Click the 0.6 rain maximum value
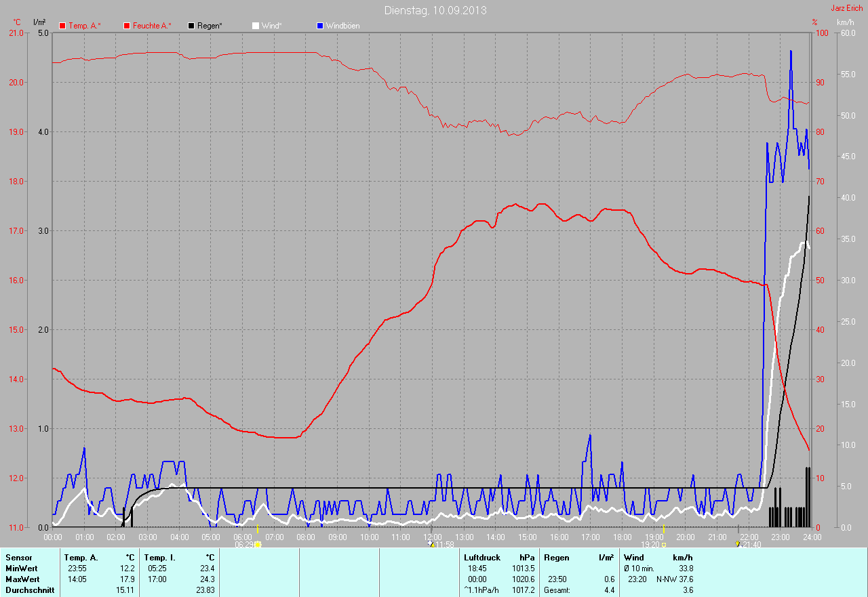Image resolution: width=868 pixels, height=597 pixels. coord(609,579)
